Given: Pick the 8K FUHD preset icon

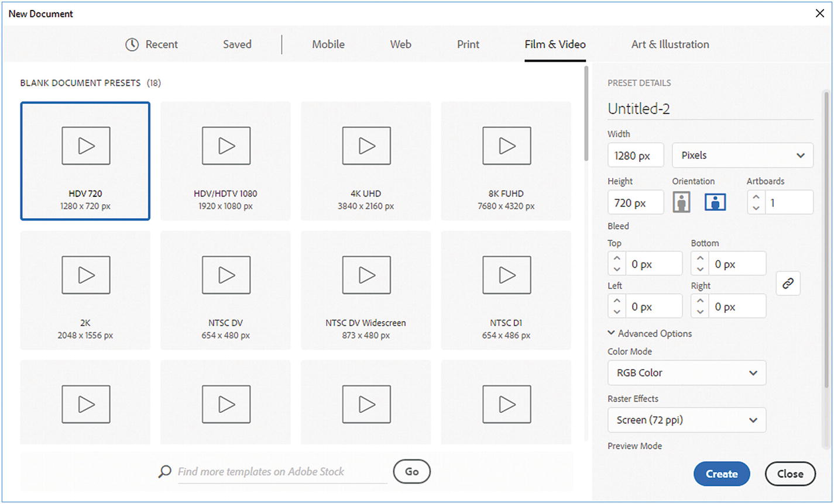Looking at the screenshot, I should [x=506, y=146].
